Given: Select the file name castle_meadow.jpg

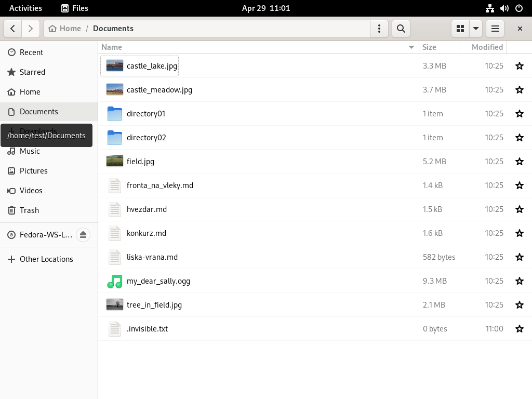Looking at the screenshot, I should [x=159, y=90].
